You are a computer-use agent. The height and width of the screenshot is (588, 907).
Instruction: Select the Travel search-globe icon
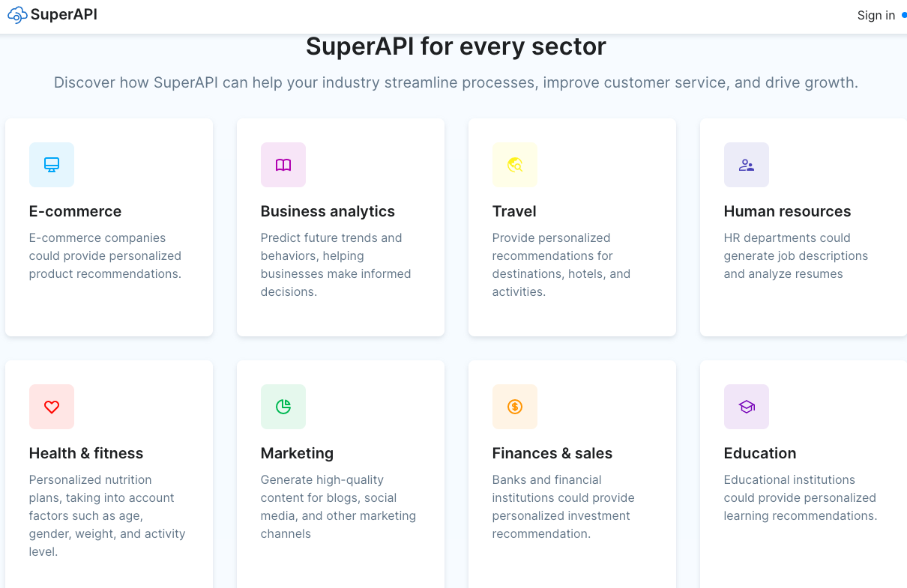point(515,165)
